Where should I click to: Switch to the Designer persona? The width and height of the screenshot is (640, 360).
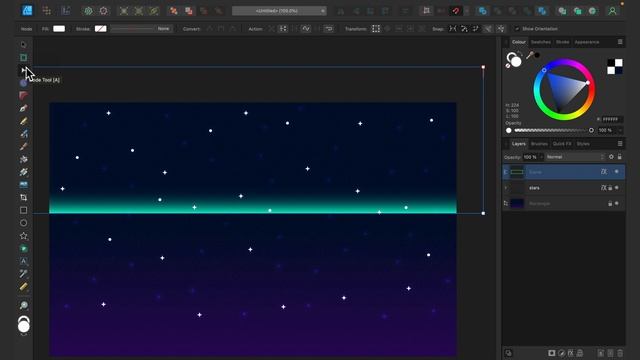[x=27, y=10]
